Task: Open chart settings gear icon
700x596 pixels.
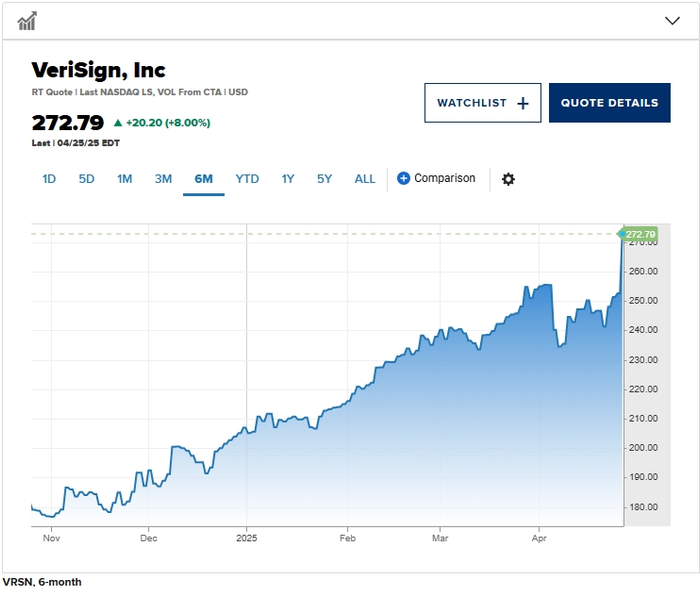Action: 508,179
